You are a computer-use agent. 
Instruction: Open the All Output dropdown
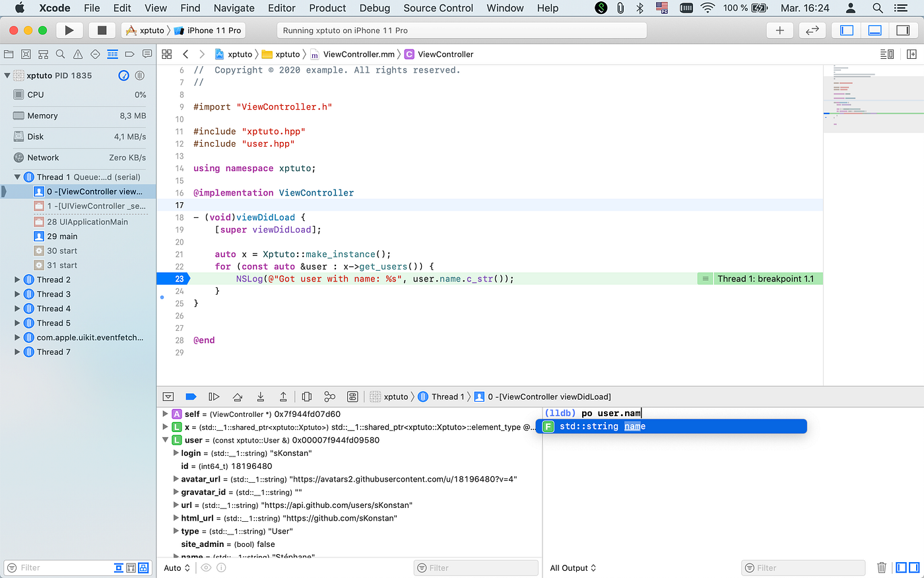[x=572, y=567]
